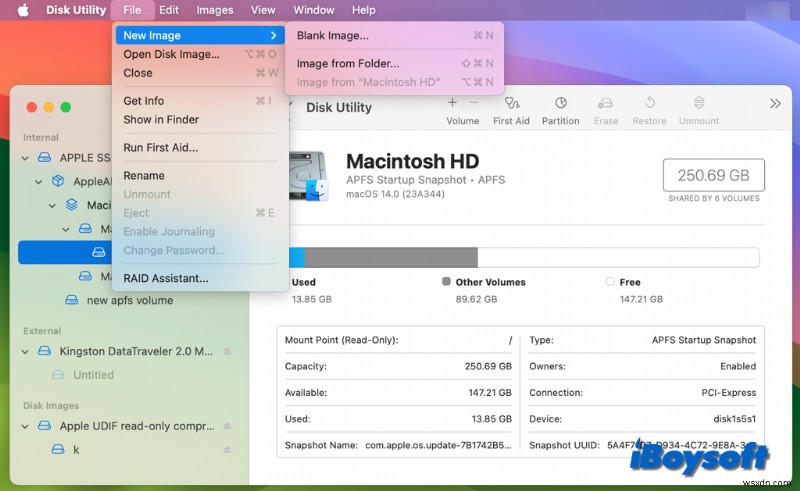Screen dimensions: 800x491
Task: Open the Help menu
Action: point(364,10)
